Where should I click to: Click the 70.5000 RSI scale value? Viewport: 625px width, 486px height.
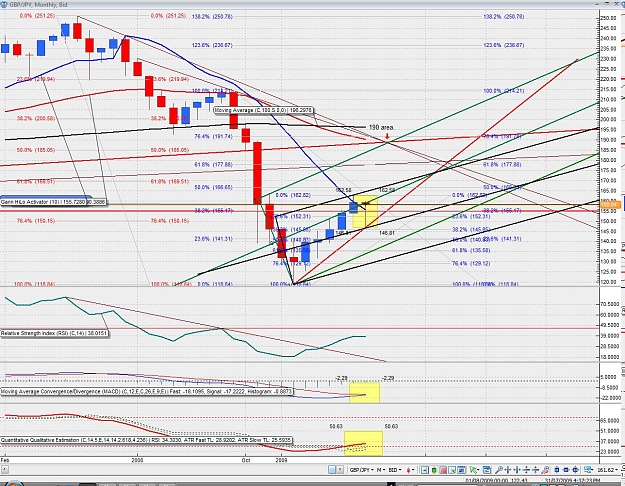(x=610, y=304)
